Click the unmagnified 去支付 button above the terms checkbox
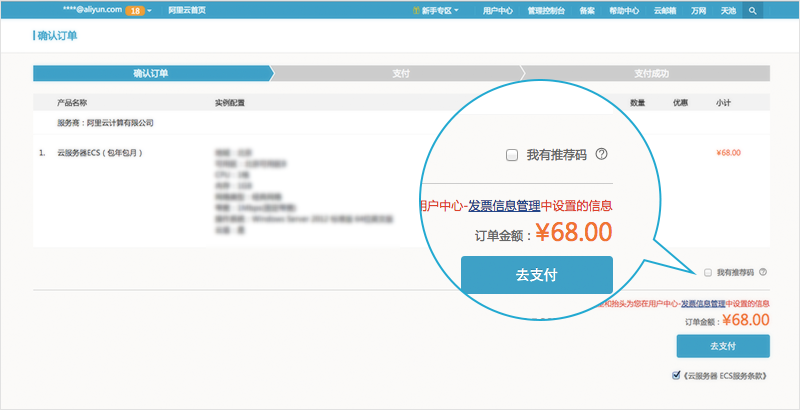800x410 pixels. tap(723, 346)
